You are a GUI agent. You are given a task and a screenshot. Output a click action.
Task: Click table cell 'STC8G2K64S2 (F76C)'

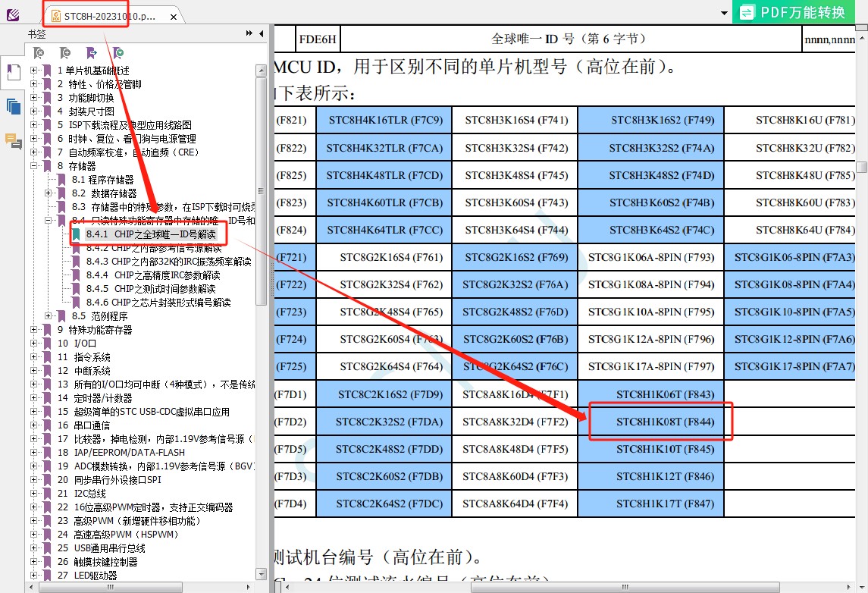(x=515, y=366)
